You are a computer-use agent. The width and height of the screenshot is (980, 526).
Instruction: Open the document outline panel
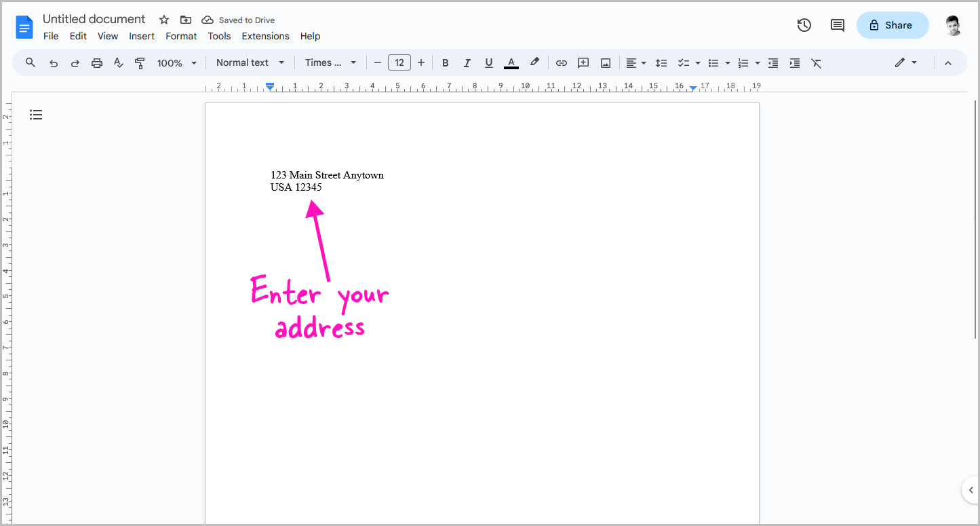pos(36,115)
